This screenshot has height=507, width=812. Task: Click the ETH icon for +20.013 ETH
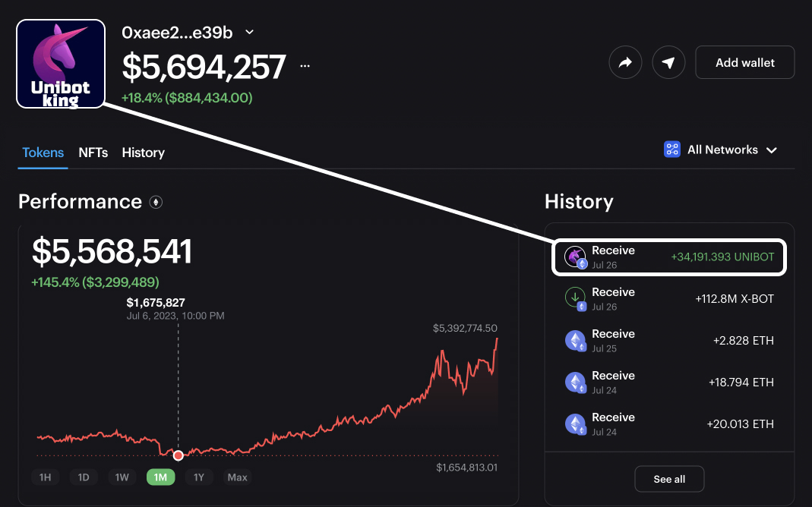pyautogui.click(x=575, y=424)
